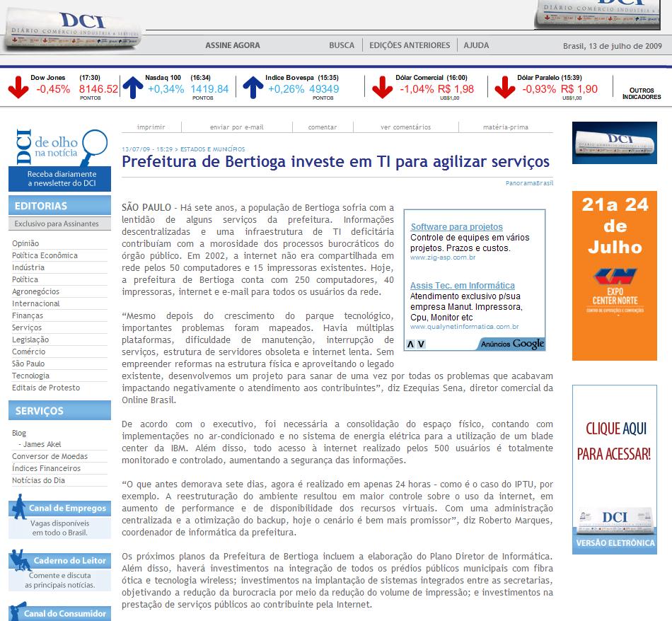Open Outros Indicadores link
Image resolution: width=672 pixels, height=621 pixels.
pos(642,93)
